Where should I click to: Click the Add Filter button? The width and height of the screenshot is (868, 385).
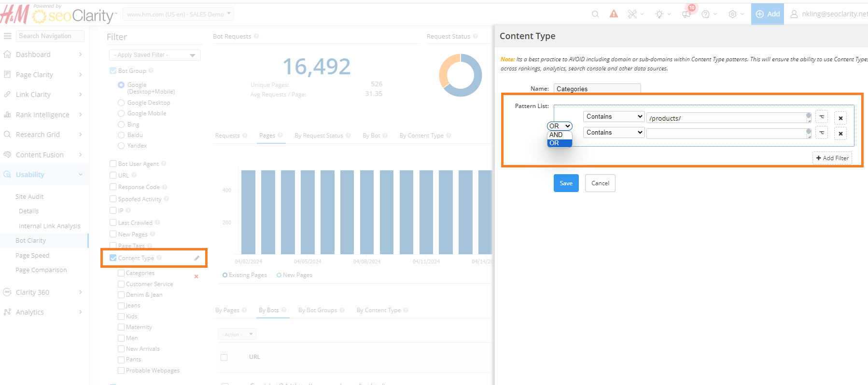(x=832, y=158)
